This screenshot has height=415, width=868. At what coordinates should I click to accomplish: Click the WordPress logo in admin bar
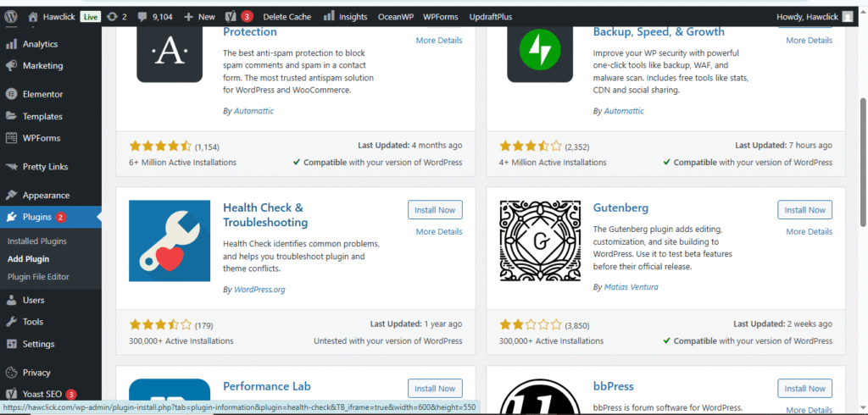pyautogui.click(x=11, y=16)
